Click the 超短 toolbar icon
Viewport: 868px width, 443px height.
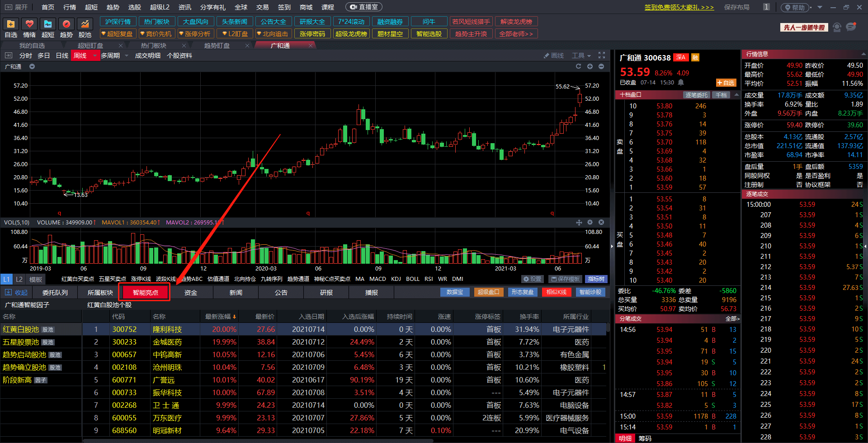pyautogui.click(x=48, y=24)
